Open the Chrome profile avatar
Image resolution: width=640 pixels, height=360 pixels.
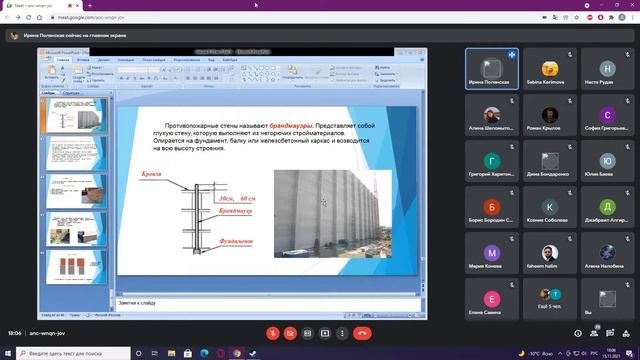click(x=622, y=18)
